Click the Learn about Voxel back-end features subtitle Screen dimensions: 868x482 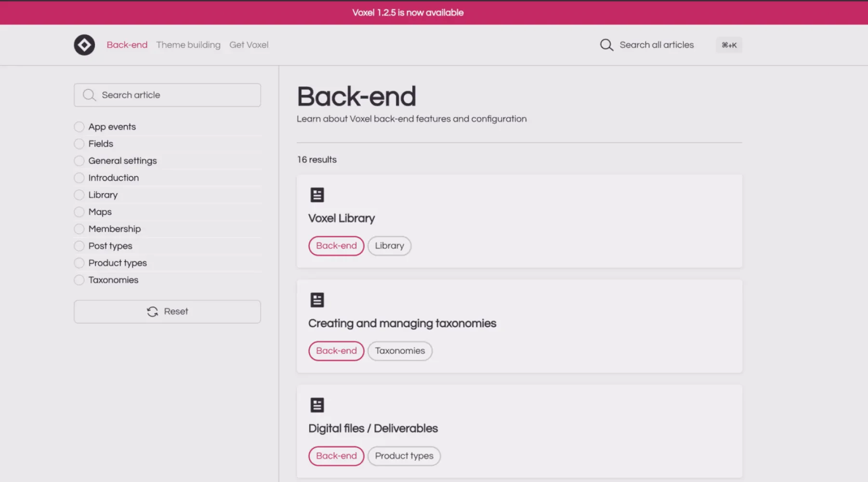pyautogui.click(x=412, y=119)
